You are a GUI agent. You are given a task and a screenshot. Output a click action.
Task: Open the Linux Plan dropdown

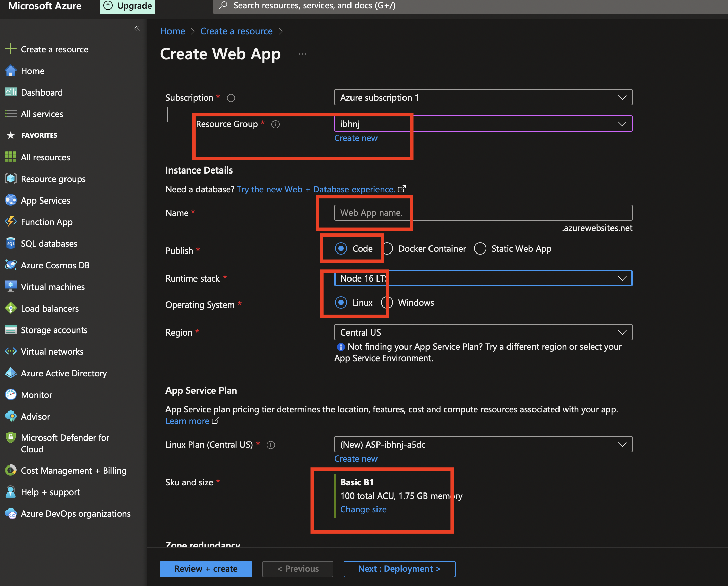coord(483,444)
